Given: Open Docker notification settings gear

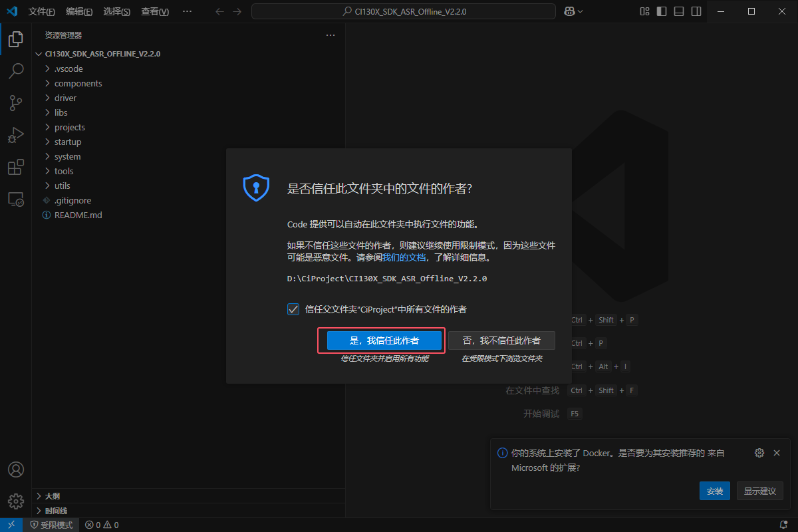Looking at the screenshot, I should pos(759,453).
